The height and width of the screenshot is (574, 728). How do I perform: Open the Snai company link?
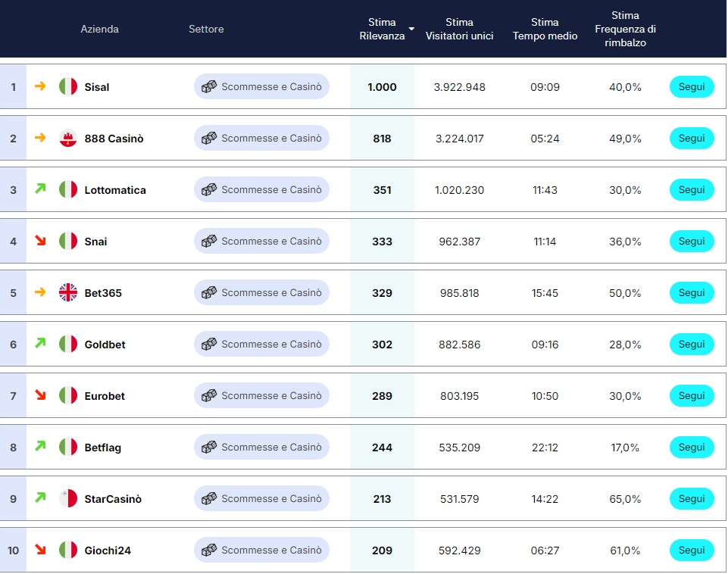pyautogui.click(x=95, y=242)
